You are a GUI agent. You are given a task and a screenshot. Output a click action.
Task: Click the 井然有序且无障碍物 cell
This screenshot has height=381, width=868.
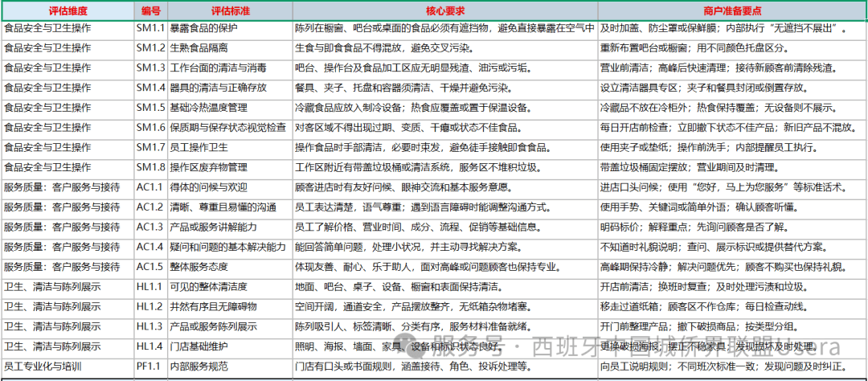click(231, 307)
